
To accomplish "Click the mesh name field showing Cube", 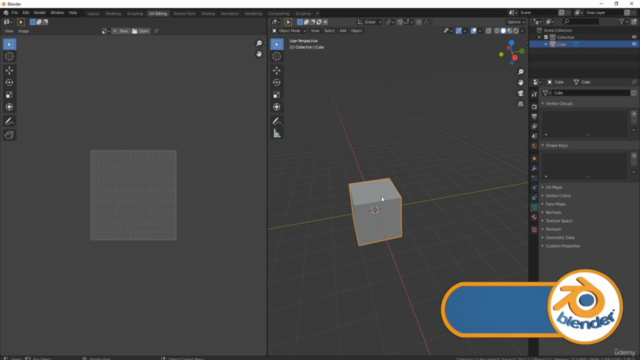I will pyautogui.click(x=591, y=93).
